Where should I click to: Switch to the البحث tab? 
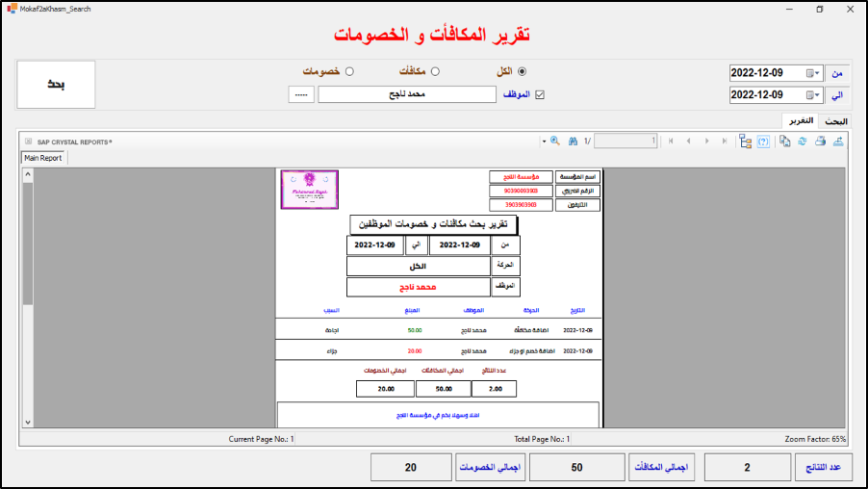click(835, 121)
